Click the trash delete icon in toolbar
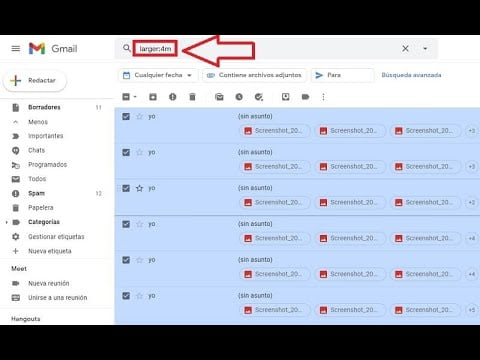480x360 pixels. click(x=192, y=97)
